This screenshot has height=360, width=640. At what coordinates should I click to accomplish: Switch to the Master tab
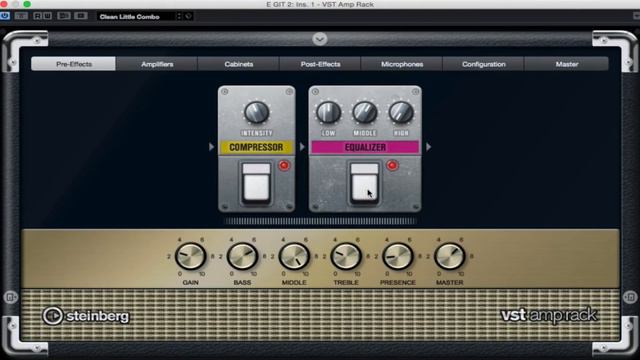[567, 64]
